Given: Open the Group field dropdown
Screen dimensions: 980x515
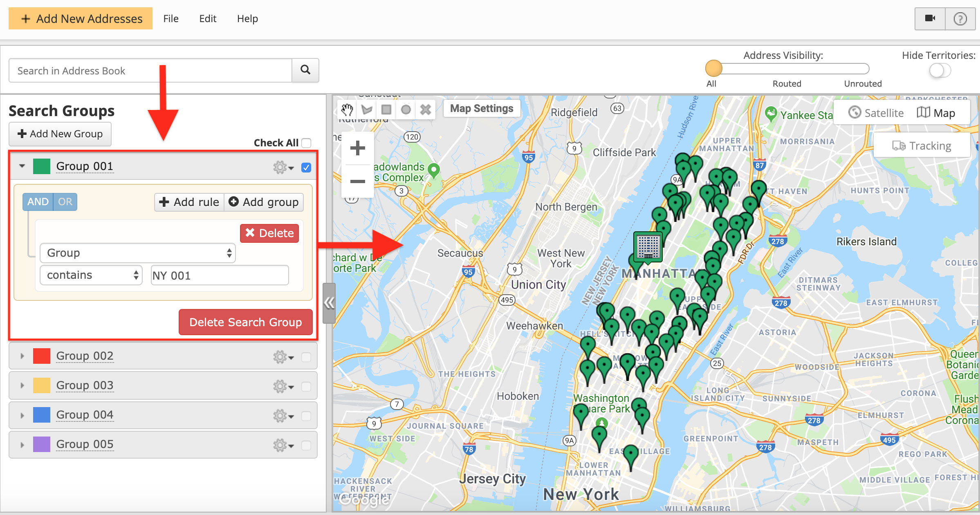Looking at the screenshot, I should point(138,253).
